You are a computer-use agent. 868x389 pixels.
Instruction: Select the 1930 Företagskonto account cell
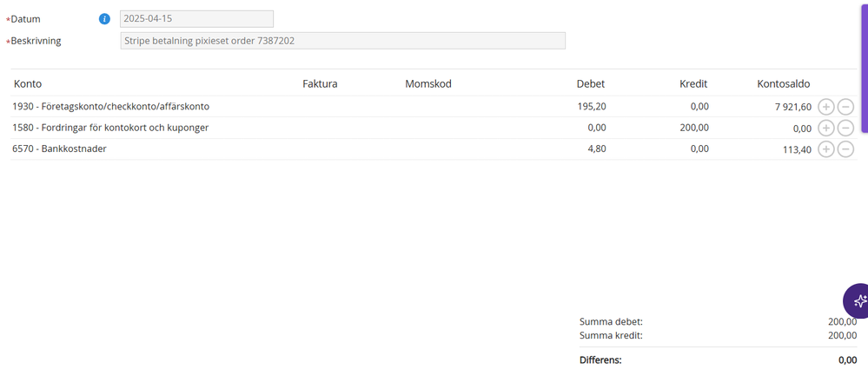[110, 106]
